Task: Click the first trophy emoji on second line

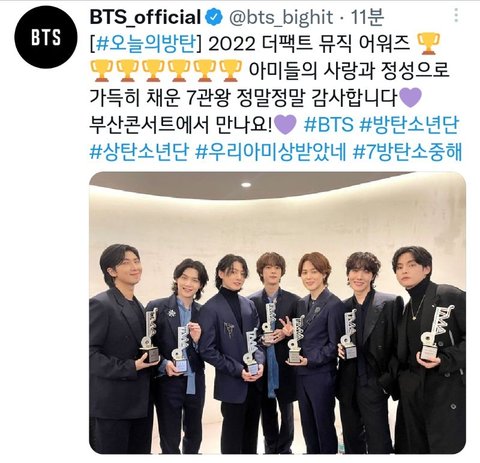Action: click(x=101, y=71)
